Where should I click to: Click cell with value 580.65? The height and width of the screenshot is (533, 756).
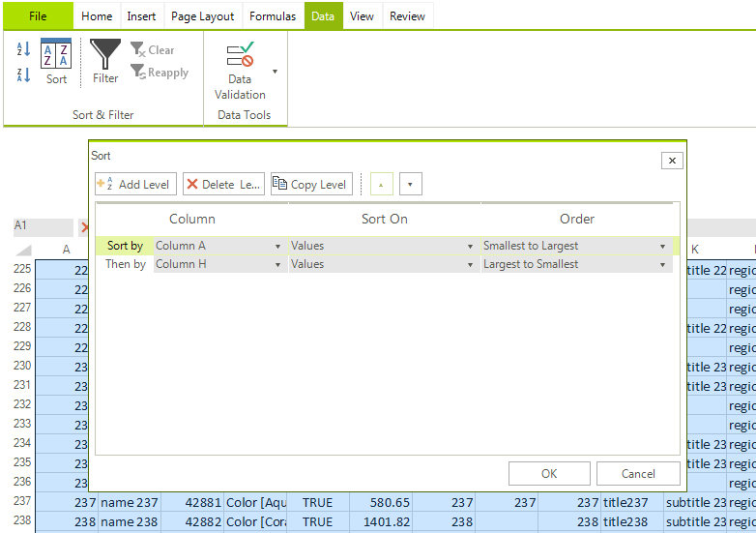tap(380, 502)
